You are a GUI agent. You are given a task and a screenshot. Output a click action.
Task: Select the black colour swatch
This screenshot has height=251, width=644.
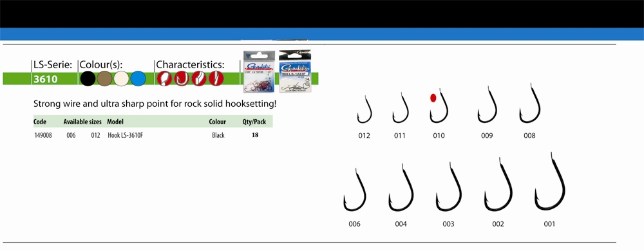point(88,79)
